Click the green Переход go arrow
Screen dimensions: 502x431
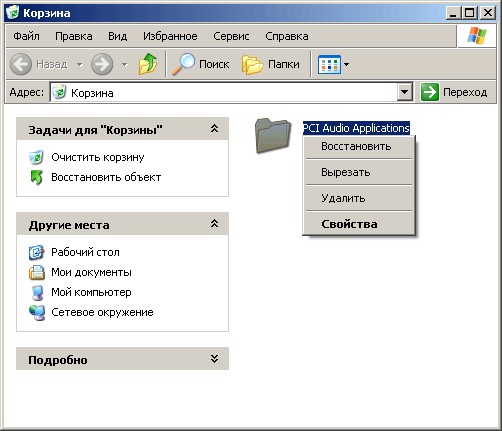430,92
